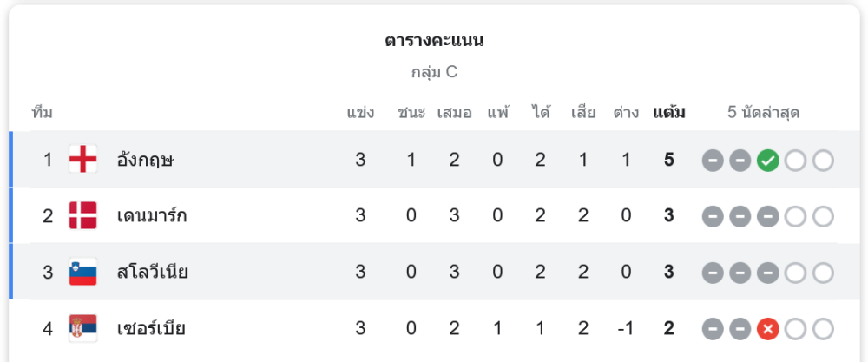Click the England flag icon
The width and height of the screenshot is (868, 362).
click(x=83, y=160)
